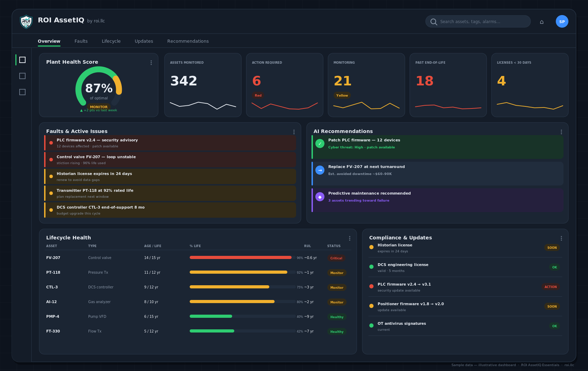
Task: Click the Red badge in Action Required card
Action: [258, 95]
